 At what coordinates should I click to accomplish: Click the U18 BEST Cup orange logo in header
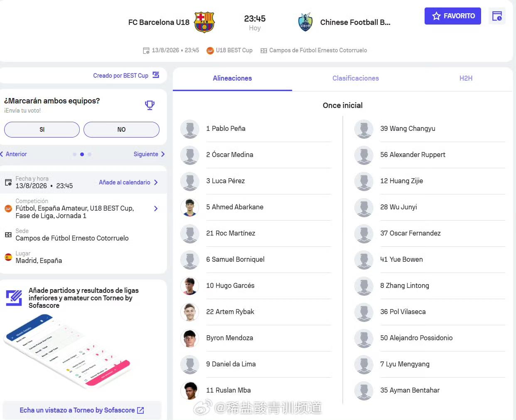pos(210,50)
